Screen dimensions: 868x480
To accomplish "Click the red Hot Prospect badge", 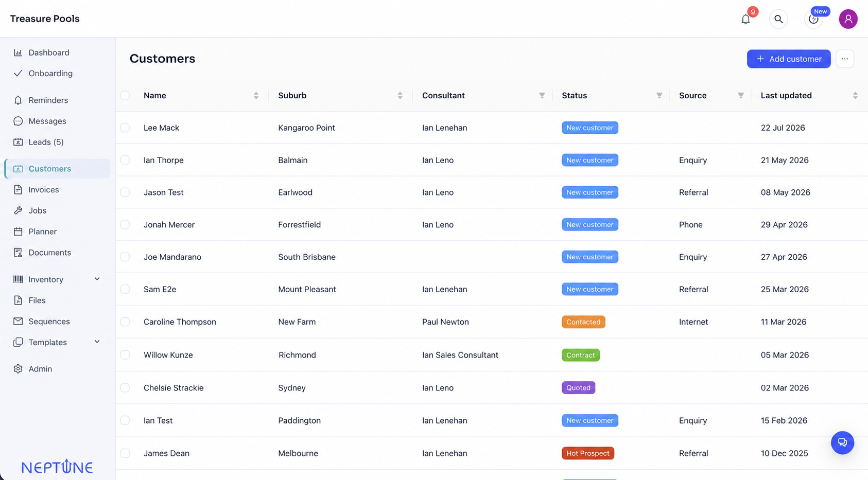I will coord(588,453).
